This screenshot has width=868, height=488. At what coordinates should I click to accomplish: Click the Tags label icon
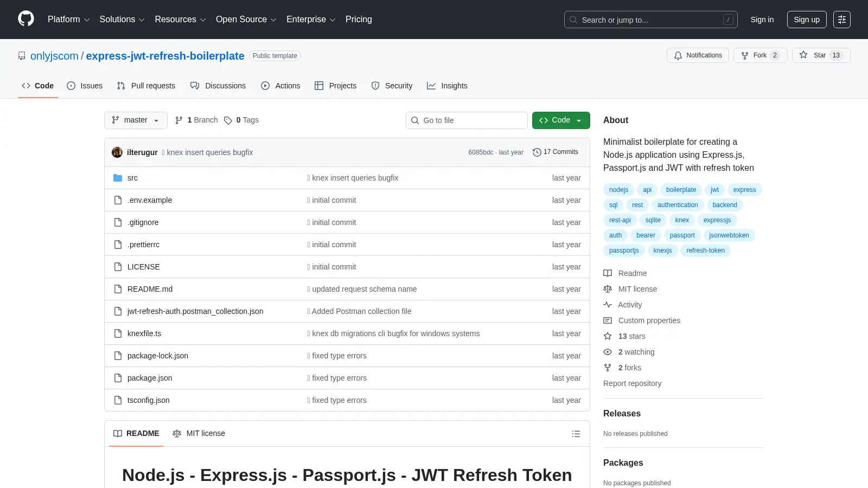tap(228, 120)
